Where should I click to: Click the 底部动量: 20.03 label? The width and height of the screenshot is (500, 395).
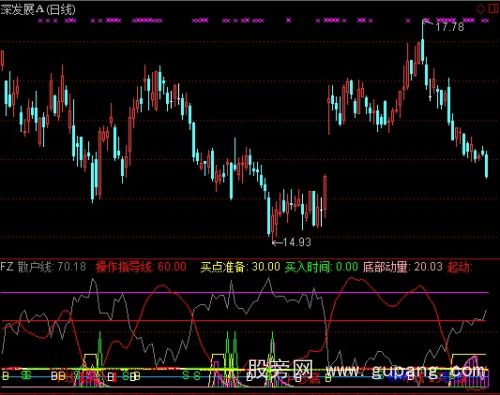(x=403, y=267)
